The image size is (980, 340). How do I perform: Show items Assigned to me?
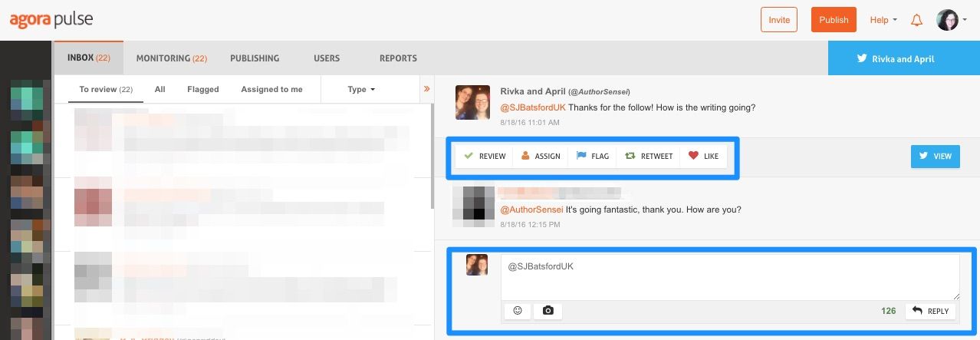pyautogui.click(x=271, y=89)
